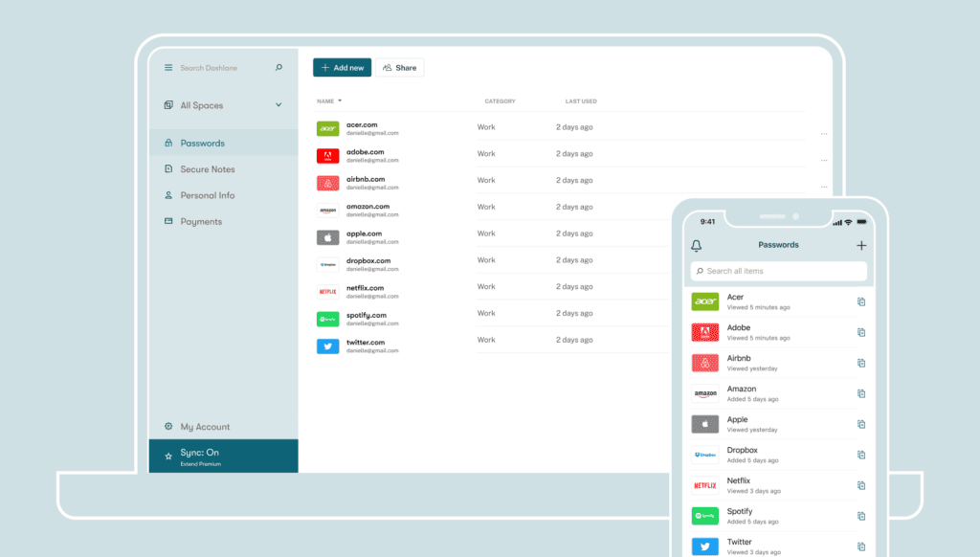
Task: Select the twitter.com entry name
Action: (x=366, y=343)
